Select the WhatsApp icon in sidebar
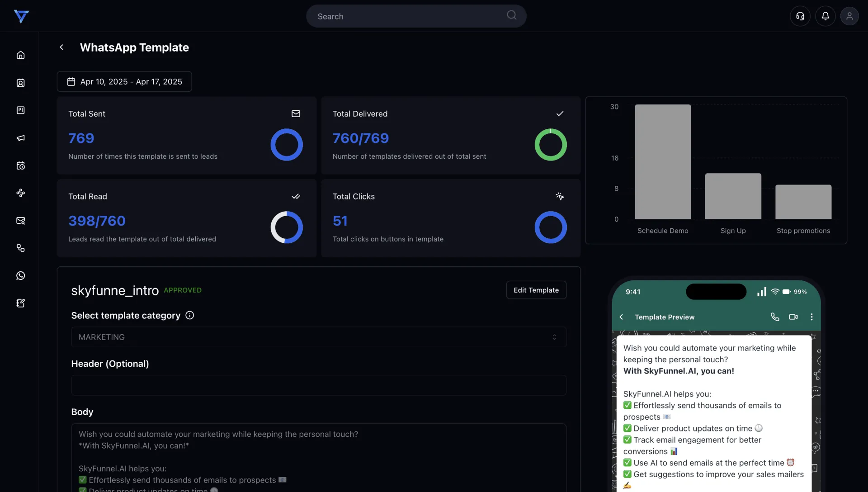Image resolution: width=868 pixels, height=492 pixels. pos(21,276)
